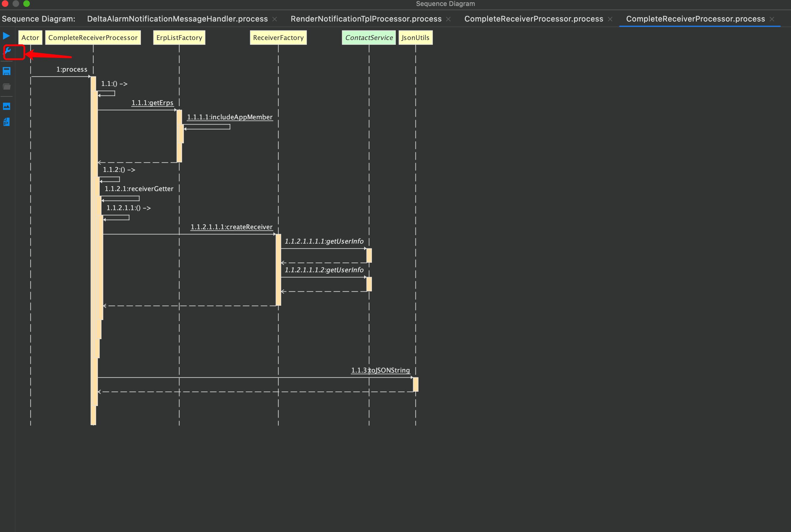Close the RenderNotificationTplProcessor.process tab
Viewport: 791px width, 532px height.
click(x=448, y=19)
